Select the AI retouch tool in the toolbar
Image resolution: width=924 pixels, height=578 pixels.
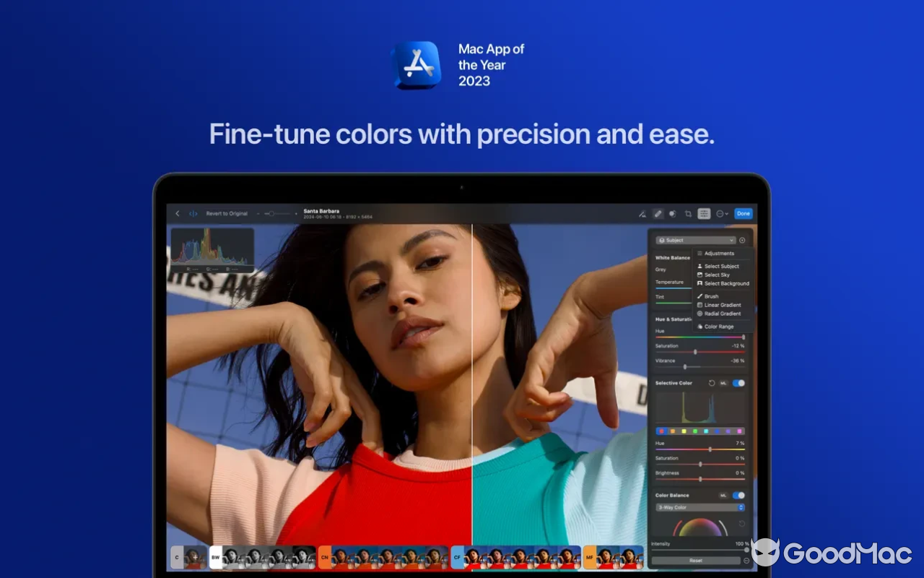click(642, 214)
